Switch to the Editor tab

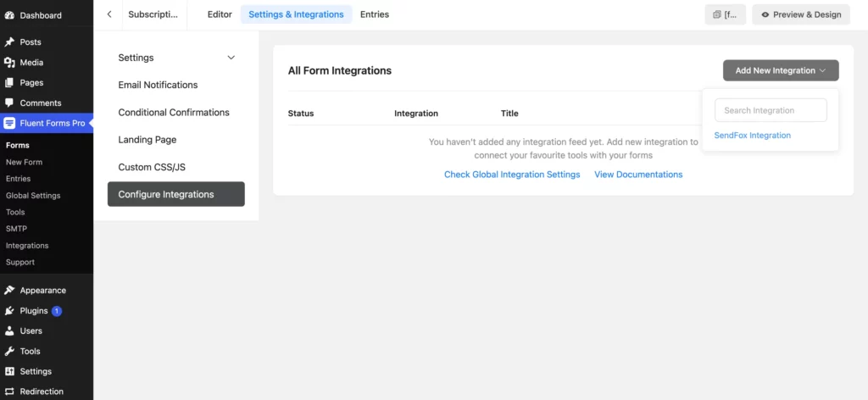click(220, 14)
